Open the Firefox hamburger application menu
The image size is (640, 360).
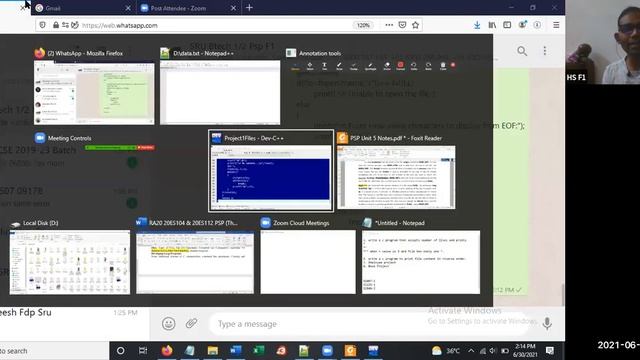point(556,25)
